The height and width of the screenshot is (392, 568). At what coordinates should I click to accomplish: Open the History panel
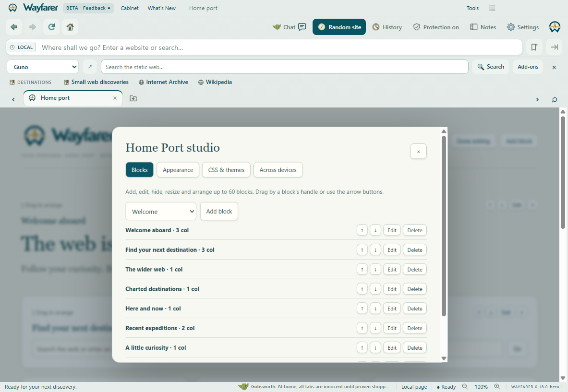387,27
